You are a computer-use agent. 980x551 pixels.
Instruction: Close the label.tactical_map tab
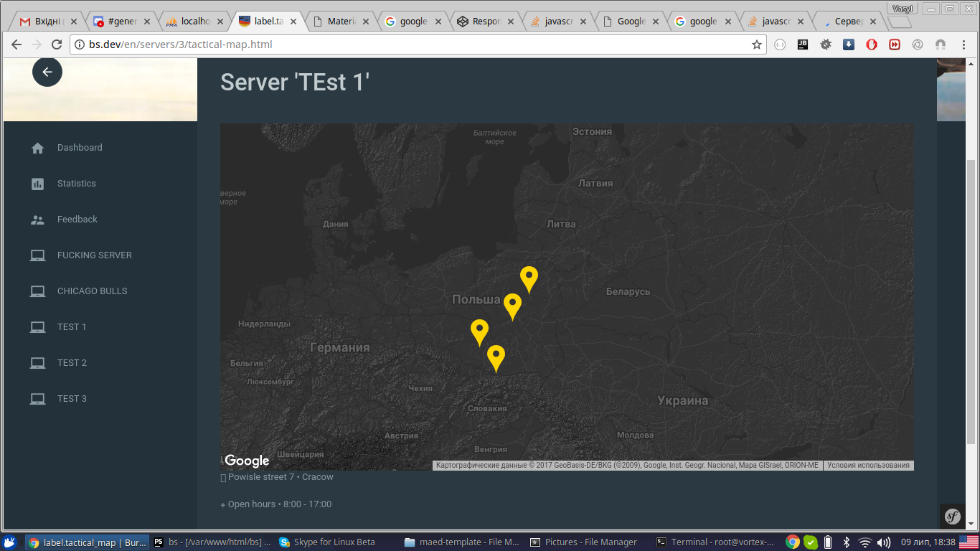point(293,22)
